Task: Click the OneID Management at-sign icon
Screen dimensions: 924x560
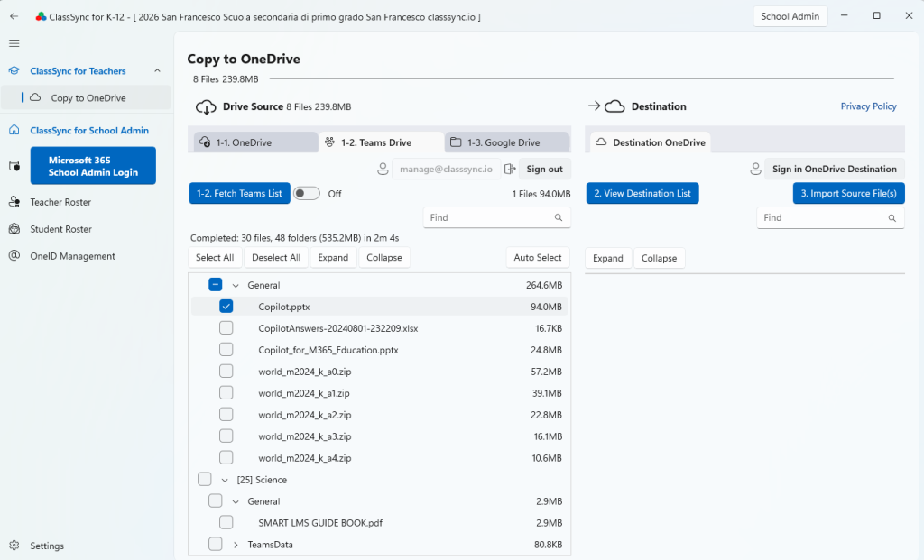Action: tap(14, 255)
